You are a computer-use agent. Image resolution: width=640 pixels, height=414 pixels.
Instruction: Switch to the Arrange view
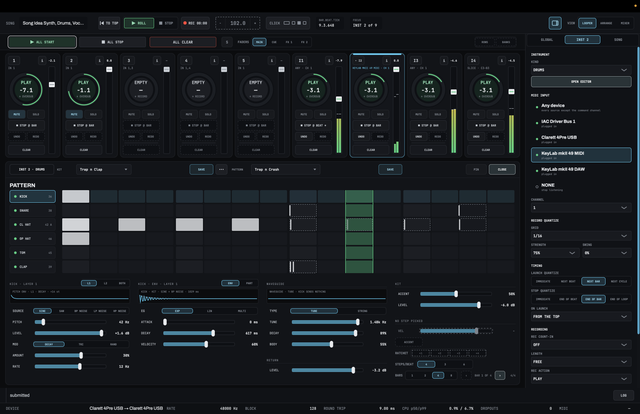click(x=606, y=23)
